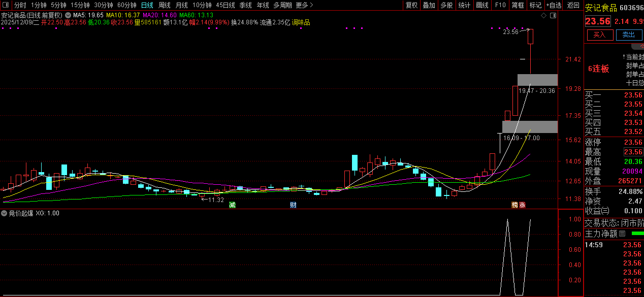Click the 换手 24.88% row
This screenshot has width=644, height=297.
pos(614,191)
